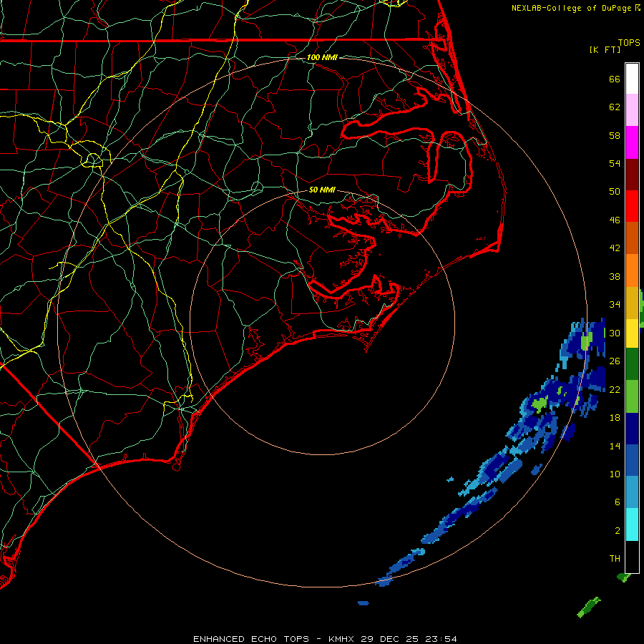The height and width of the screenshot is (644, 644).
Task: Click the black TH threshold swatch
Action: (x=632, y=557)
